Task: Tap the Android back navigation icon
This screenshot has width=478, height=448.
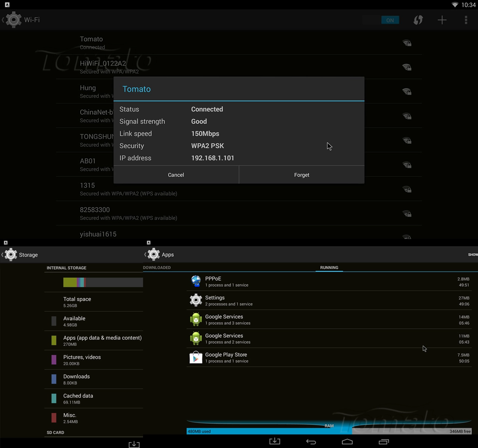Action: coord(311,442)
